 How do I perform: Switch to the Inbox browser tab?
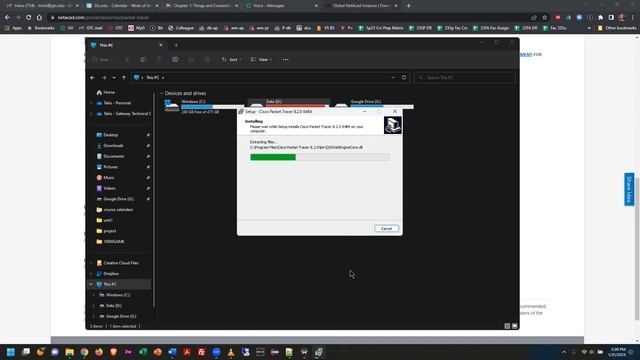point(42,6)
